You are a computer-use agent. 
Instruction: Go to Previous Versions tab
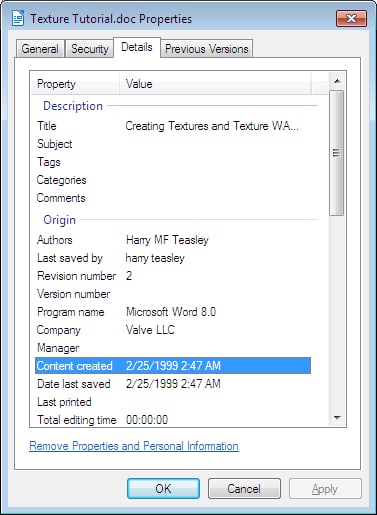click(x=207, y=49)
